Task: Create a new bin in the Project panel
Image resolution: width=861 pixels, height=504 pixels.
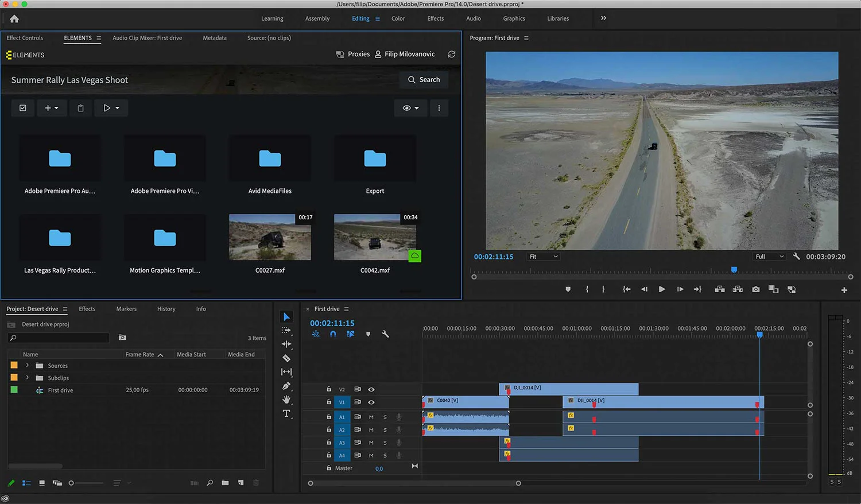Action: click(x=225, y=483)
